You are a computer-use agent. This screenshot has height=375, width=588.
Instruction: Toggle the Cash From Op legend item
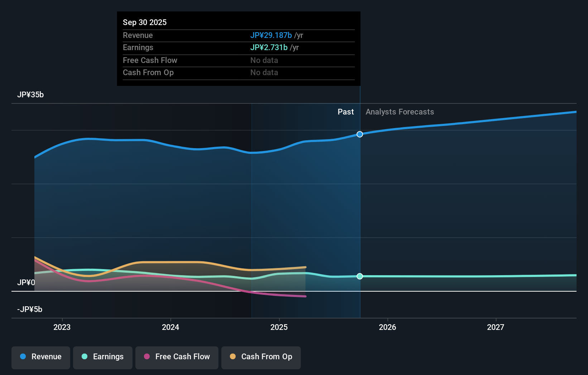[261, 357]
